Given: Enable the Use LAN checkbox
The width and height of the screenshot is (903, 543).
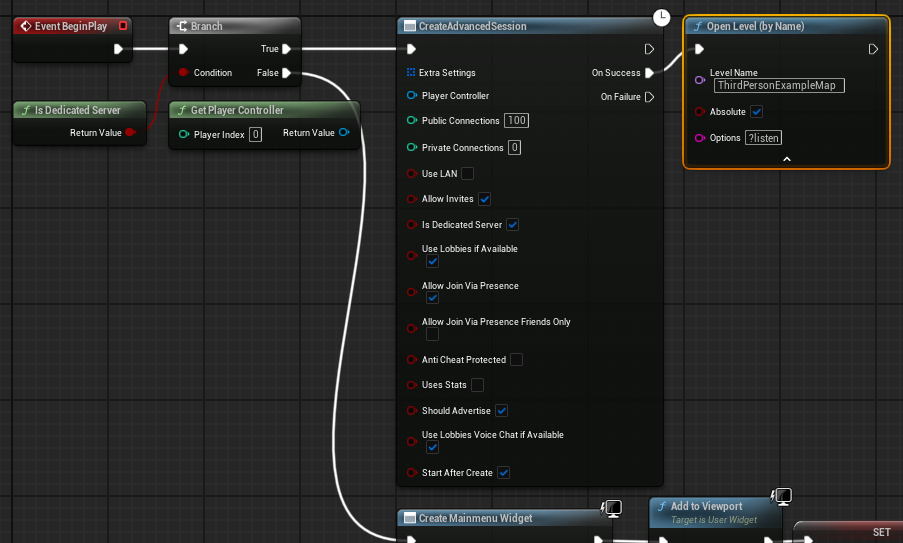Looking at the screenshot, I should [x=468, y=173].
